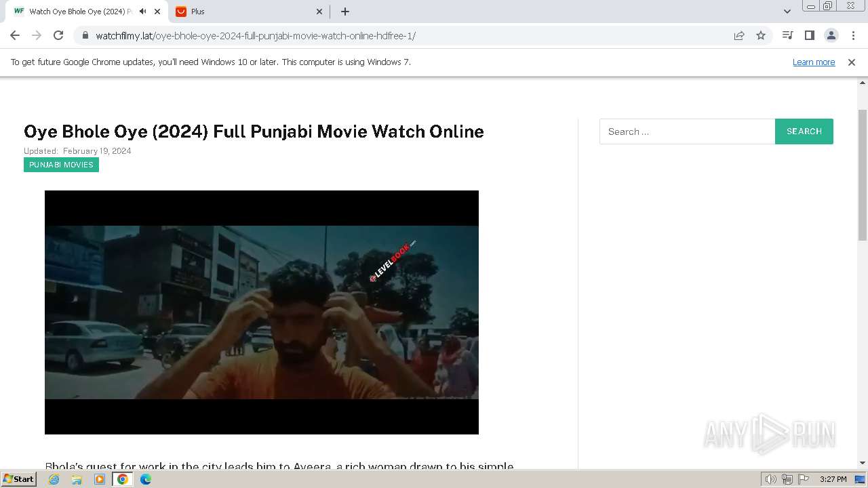
Task: Go forward with the forward arrow
Action: tap(37, 35)
